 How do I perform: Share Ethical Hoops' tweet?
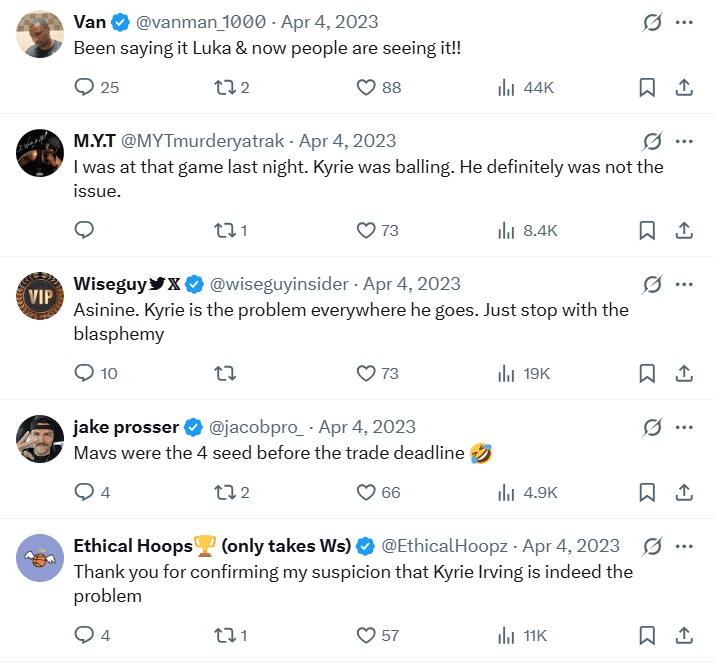[x=684, y=636]
